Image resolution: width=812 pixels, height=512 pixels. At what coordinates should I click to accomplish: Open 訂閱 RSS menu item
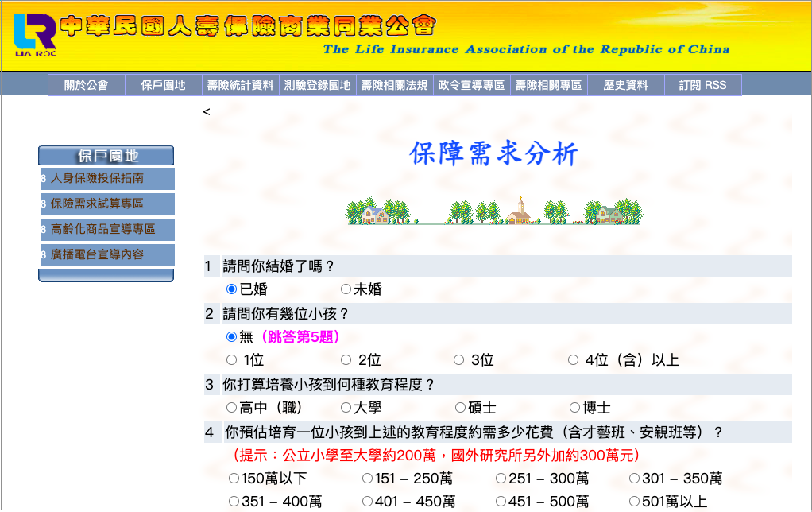[x=702, y=85]
